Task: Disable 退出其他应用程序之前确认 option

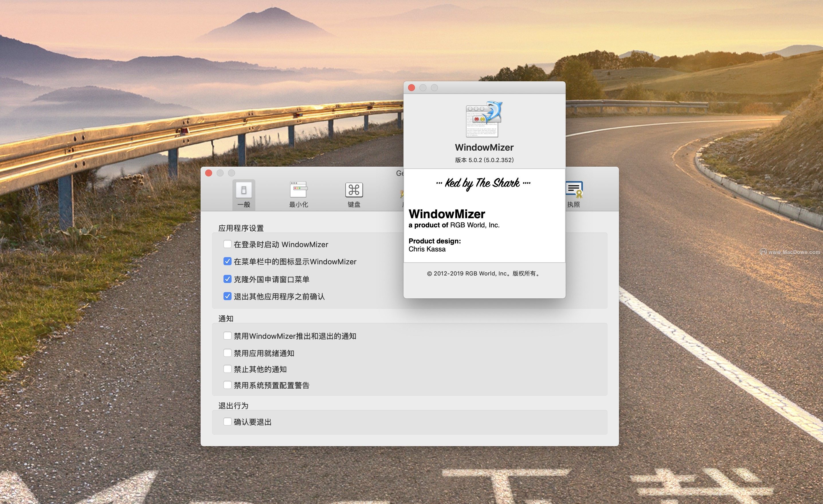Action: point(228,296)
